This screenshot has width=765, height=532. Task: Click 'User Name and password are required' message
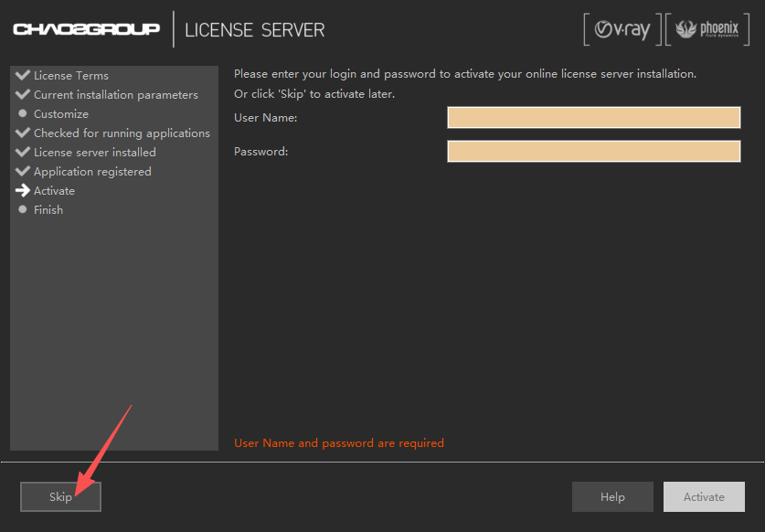339,442
